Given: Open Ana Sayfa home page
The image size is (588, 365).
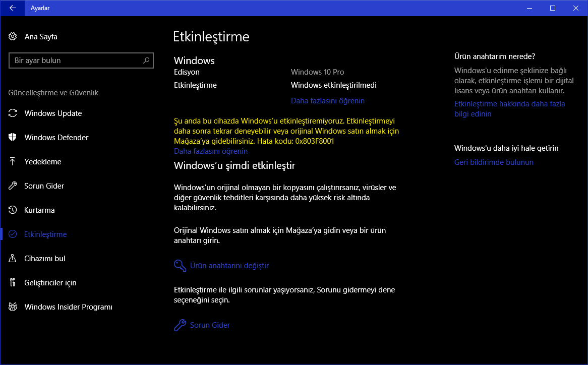Looking at the screenshot, I should (x=41, y=37).
